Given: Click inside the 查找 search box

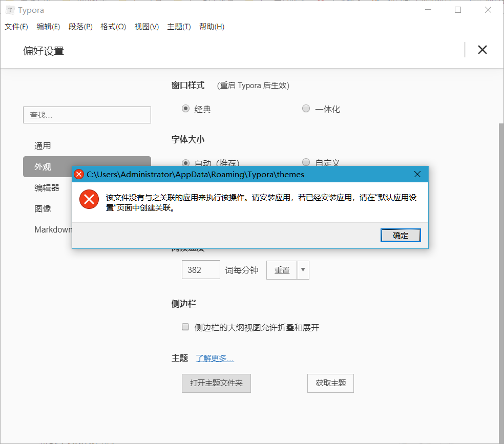Looking at the screenshot, I should pos(87,115).
